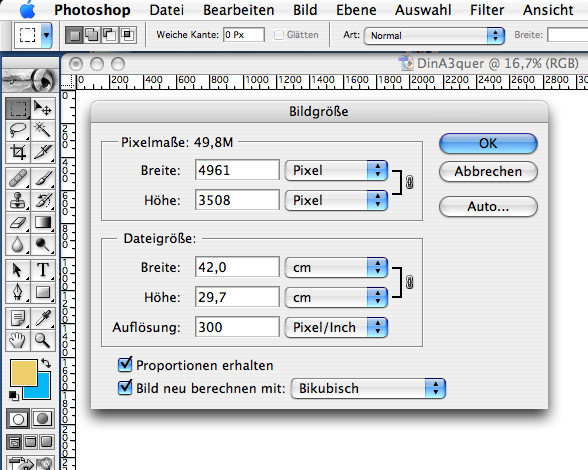Switch to Standard editing mode
The height and width of the screenshot is (470, 588).
point(18,418)
